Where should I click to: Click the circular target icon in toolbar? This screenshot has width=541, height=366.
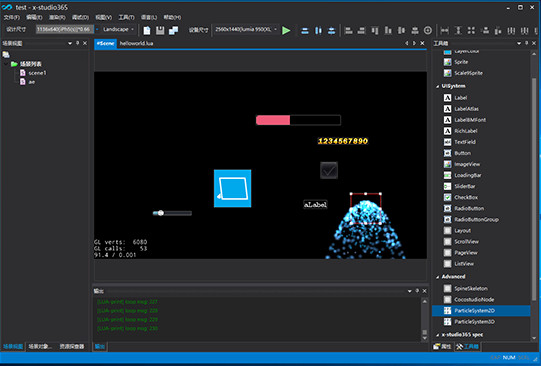pos(428,30)
